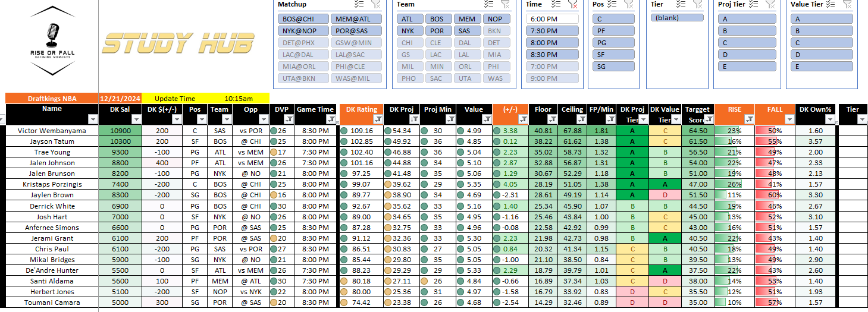Toggle multi-select on the Tier slicer

pyautogui.click(x=681, y=4)
